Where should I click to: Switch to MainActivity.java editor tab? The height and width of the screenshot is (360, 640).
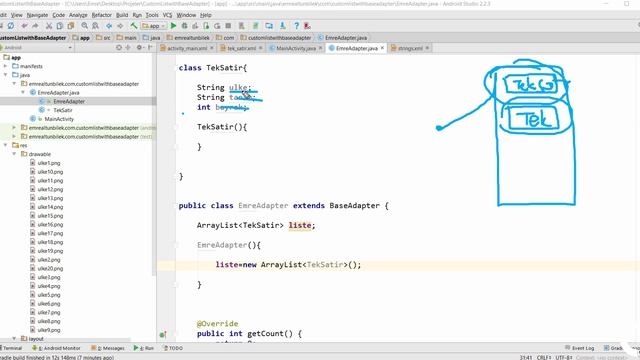click(296, 48)
